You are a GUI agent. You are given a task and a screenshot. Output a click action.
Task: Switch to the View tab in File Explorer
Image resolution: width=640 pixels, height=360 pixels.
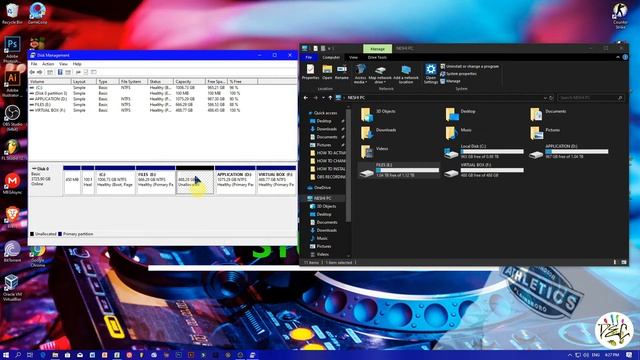point(353,58)
